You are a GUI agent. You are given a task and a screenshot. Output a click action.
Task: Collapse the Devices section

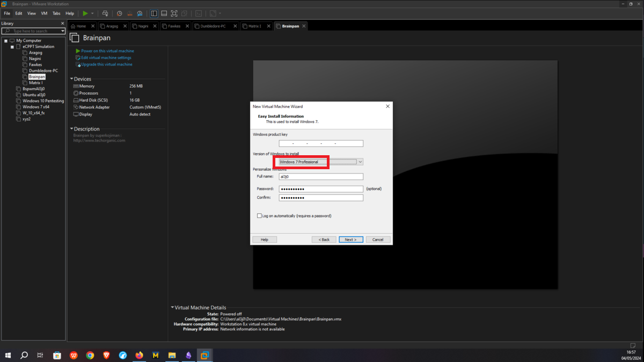(x=71, y=79)
